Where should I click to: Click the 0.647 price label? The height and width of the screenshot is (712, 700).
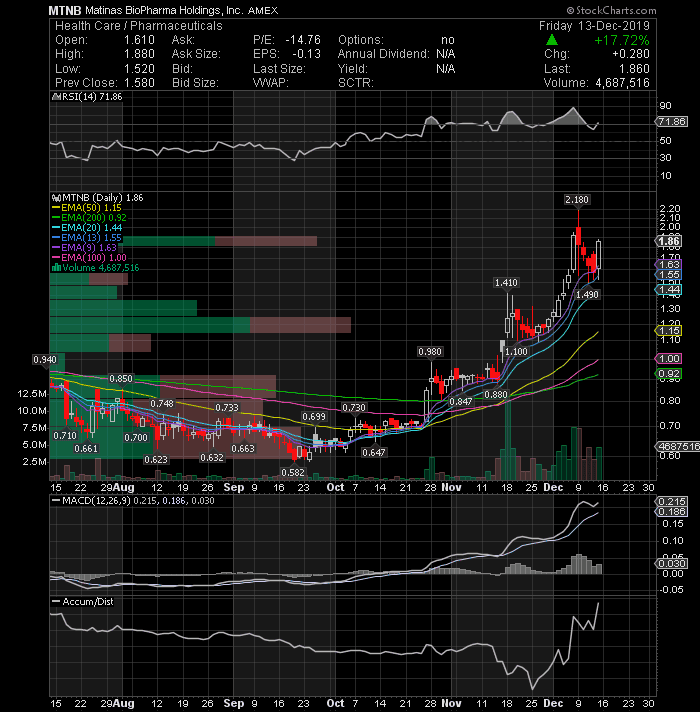coord(374,453)
